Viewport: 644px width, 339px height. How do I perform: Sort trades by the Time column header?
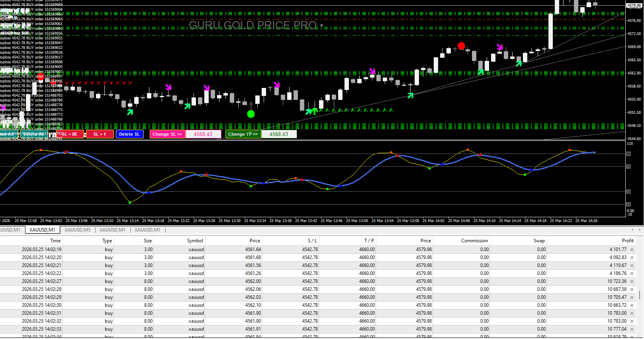[x=55, y=241]
